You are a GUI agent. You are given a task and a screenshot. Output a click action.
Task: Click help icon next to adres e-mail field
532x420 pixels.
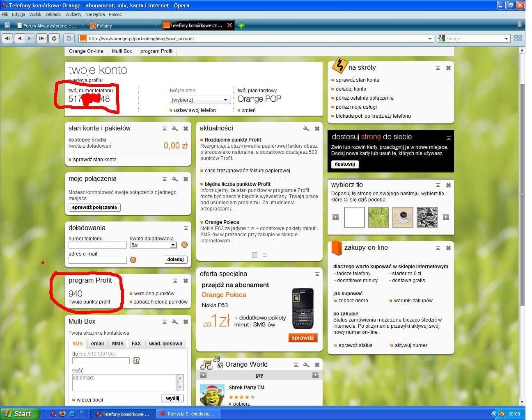[x=133, y=260]
